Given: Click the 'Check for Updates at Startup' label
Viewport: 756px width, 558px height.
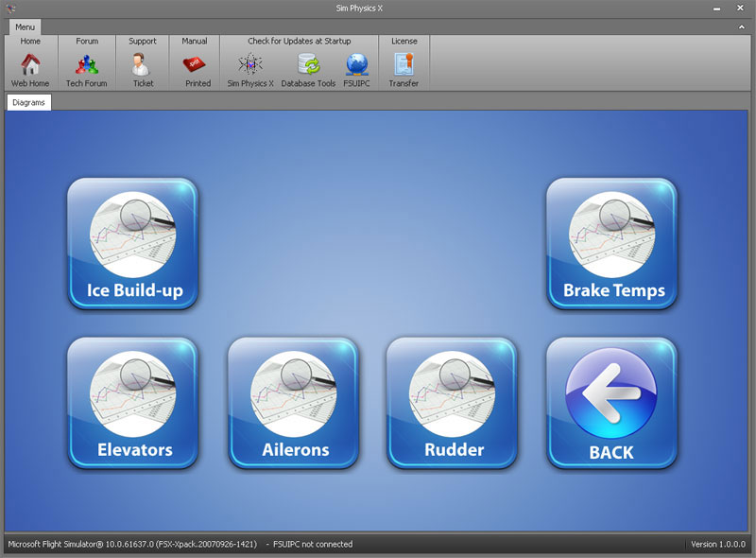Looking at the screenshot, I should 299,41.
